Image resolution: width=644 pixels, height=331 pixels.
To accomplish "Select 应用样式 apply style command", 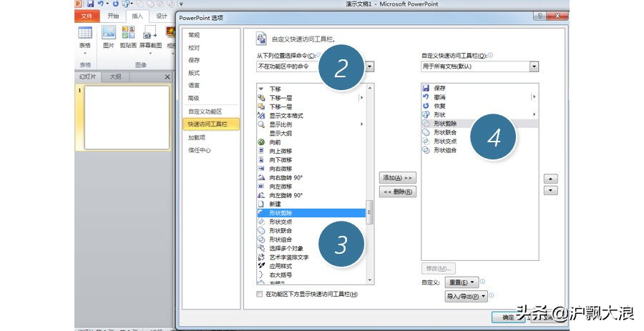I will coord(311,266).
